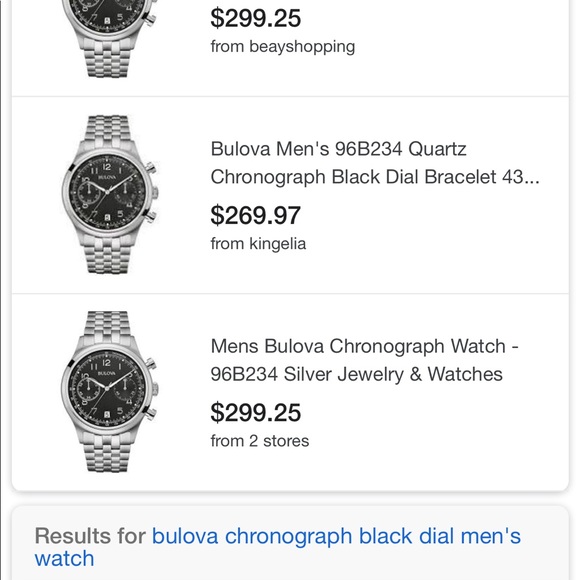Select the $299.25 price from beayshopping

(256, 18)
